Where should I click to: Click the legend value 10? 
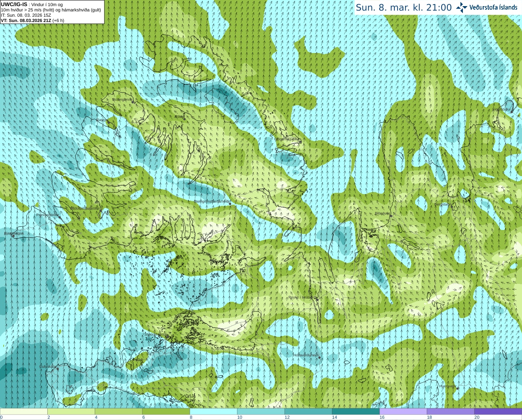239,417
